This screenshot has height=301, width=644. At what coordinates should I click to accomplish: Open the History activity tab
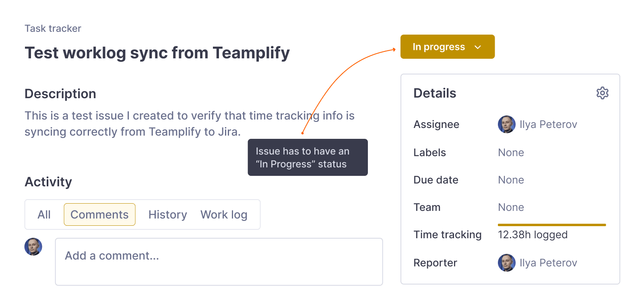pos(167,214)
